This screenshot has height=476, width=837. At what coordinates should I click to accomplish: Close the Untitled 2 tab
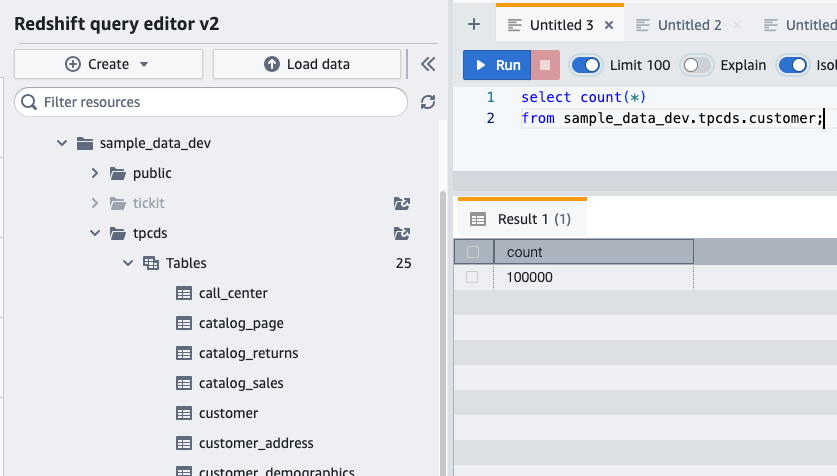[737, 25]
